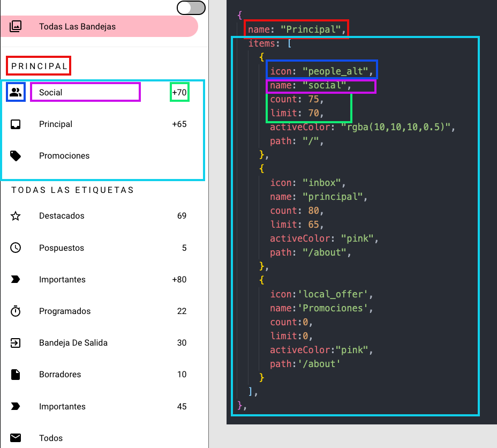The height and width of the screenshot is (448, 497).
Task: Click the code line limit: 65
Action: point(296,225)
